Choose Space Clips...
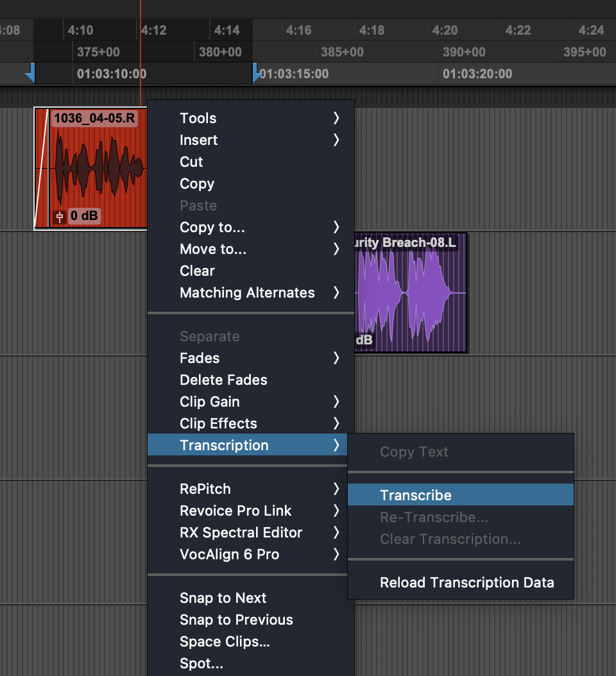The width and height of the screenshot is (616, 676). (x=251, y=641)
